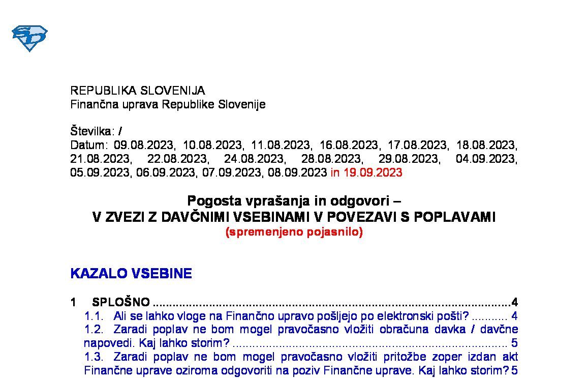Viewport: 588px width, 378px height.
Task: Click the date 08.09.2023
Action: tap(297, 172)
